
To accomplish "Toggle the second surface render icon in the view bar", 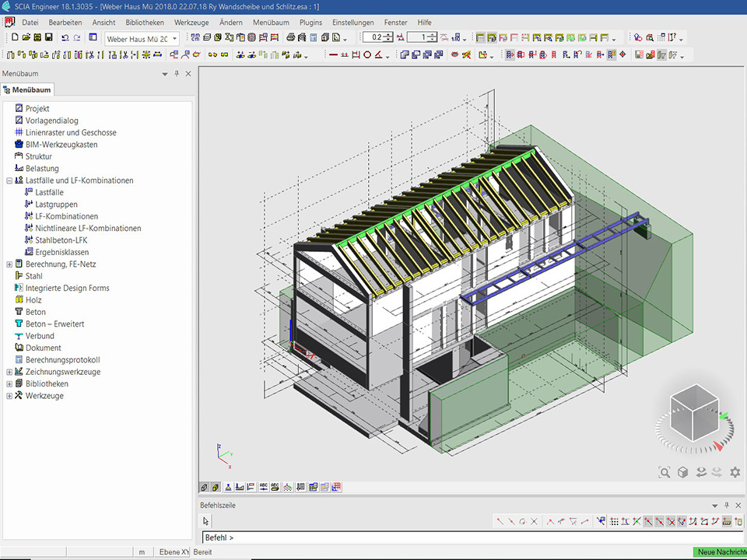I will pos(216,487).
